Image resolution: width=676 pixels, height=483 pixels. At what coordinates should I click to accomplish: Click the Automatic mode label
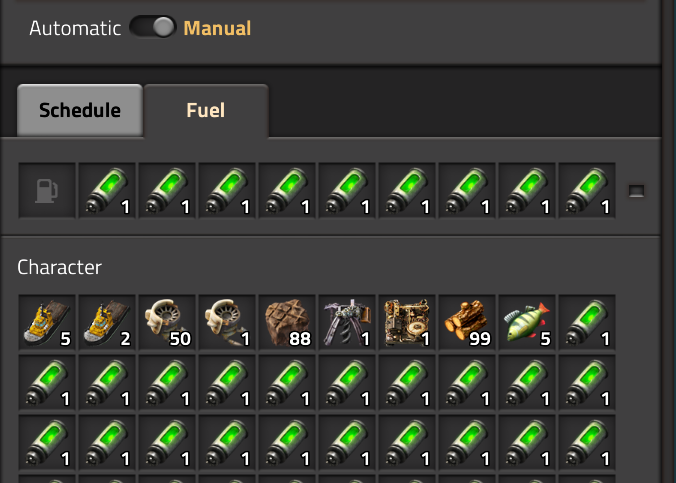click(x=75, y=28)
